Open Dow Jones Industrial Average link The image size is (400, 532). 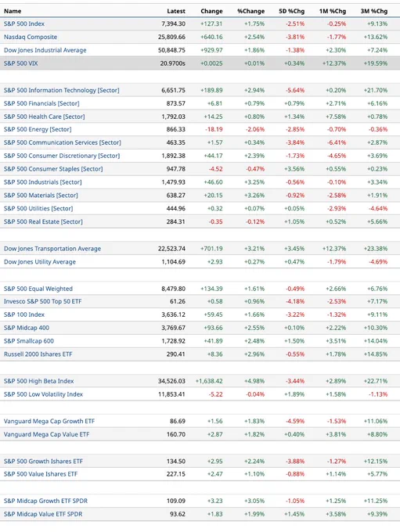(45, 50)
